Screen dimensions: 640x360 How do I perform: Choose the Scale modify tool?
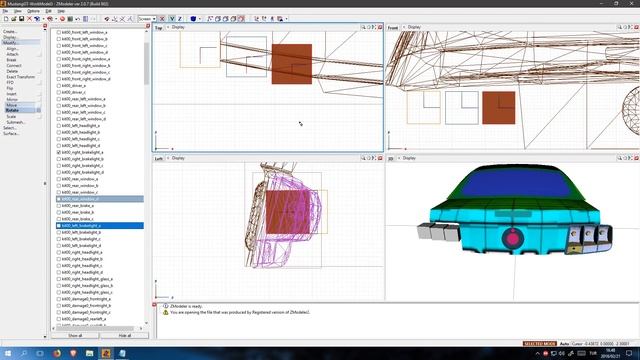[11, 116]
